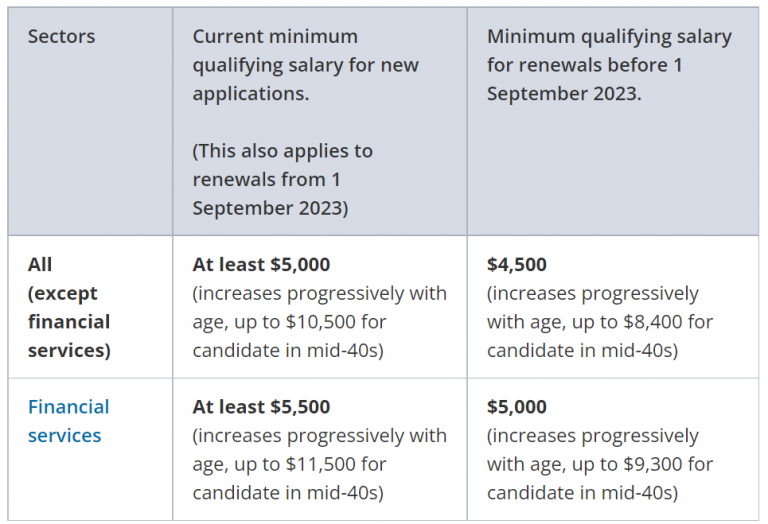The width and height of the screenshot is (768, 524).
Task: Select the 'At least $5,500' amount
Action: pos(261,407)
